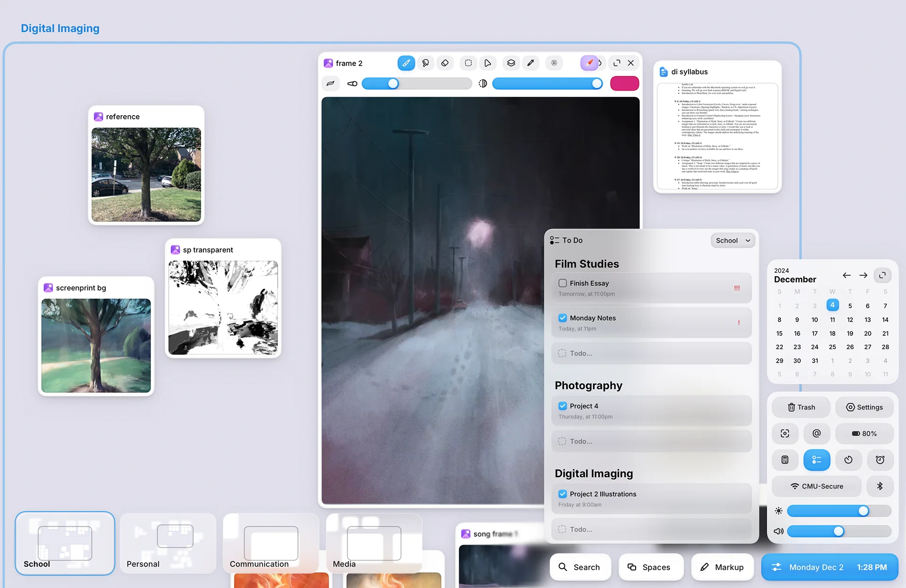Open the School list dropdown
The width and height of the screenshot is (906, 588).
pyautogui.click(x=732, y=240)
